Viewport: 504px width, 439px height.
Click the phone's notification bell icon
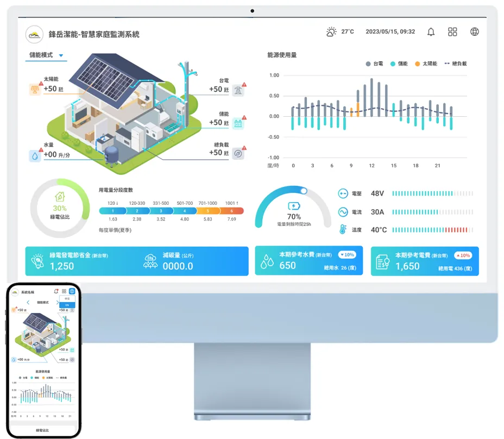(x=56, y=291)
